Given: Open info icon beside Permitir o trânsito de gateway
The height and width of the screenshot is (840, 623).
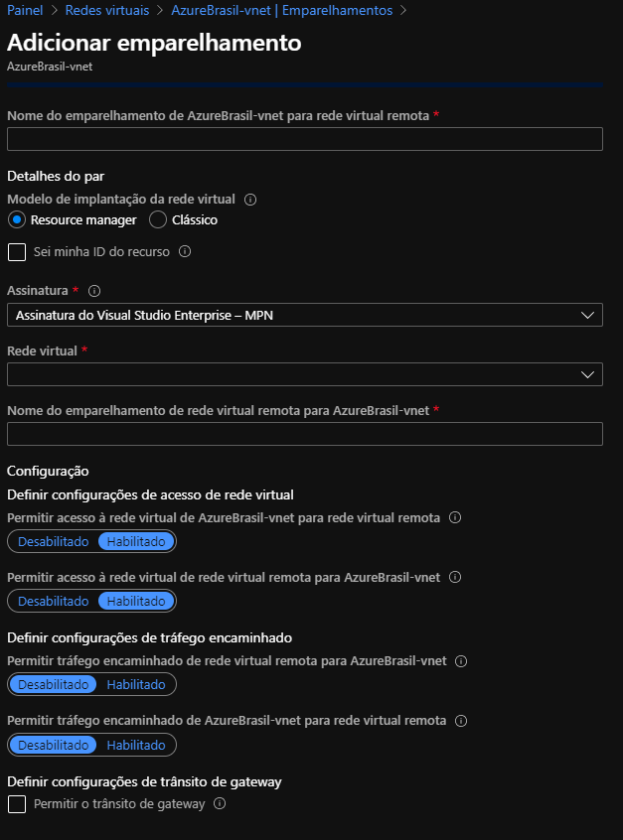Looking at the screenshot, I should [220, 803].
